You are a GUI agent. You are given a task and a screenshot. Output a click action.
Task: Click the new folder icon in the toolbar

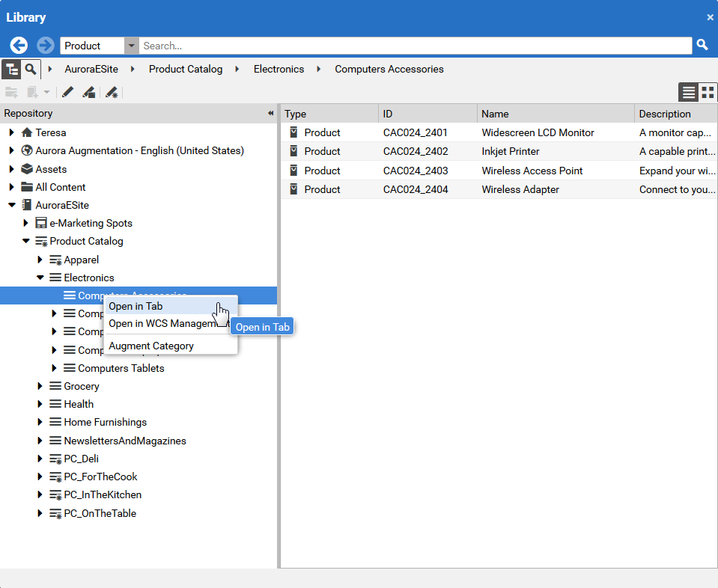(x=11, y=92)
